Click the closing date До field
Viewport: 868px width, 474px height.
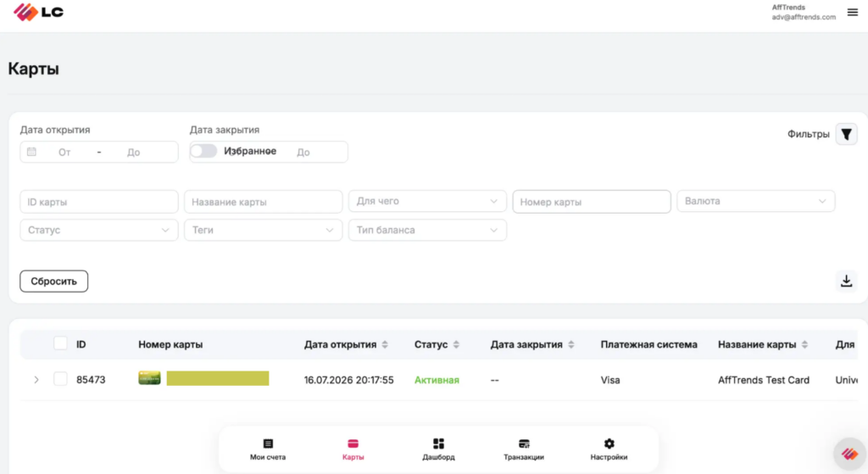(x=303, y=153)
